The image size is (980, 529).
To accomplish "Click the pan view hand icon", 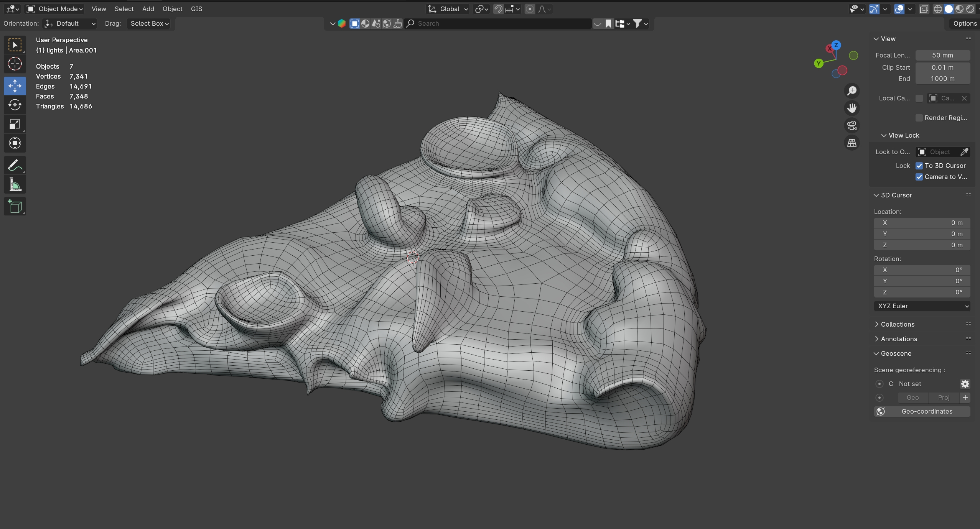I will tap(852, 108).
